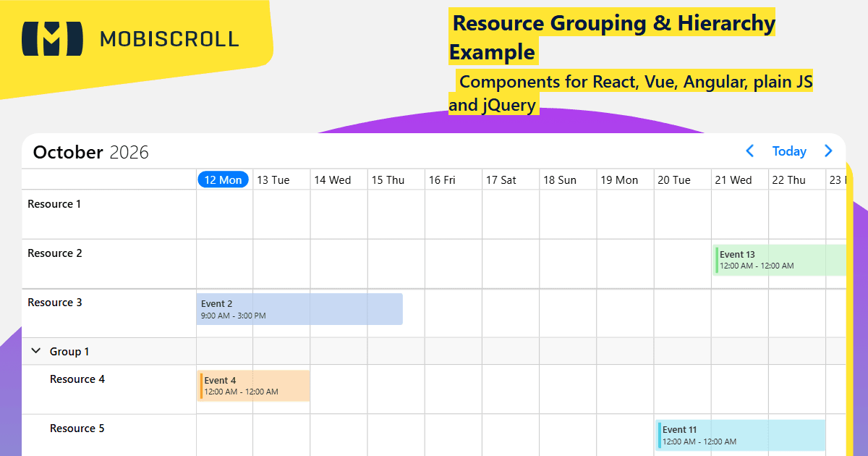Image resolution: width=868 pixels, height=456 pixels.
Task: Jump to Today in the calendar
Action: pyautogui.click(x=789, y=151)
